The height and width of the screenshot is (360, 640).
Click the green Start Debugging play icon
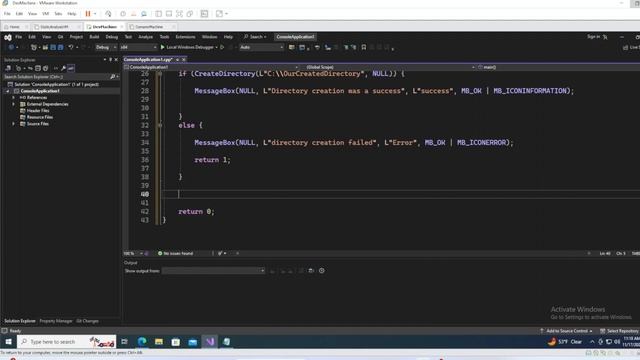[x=162, y=47]
